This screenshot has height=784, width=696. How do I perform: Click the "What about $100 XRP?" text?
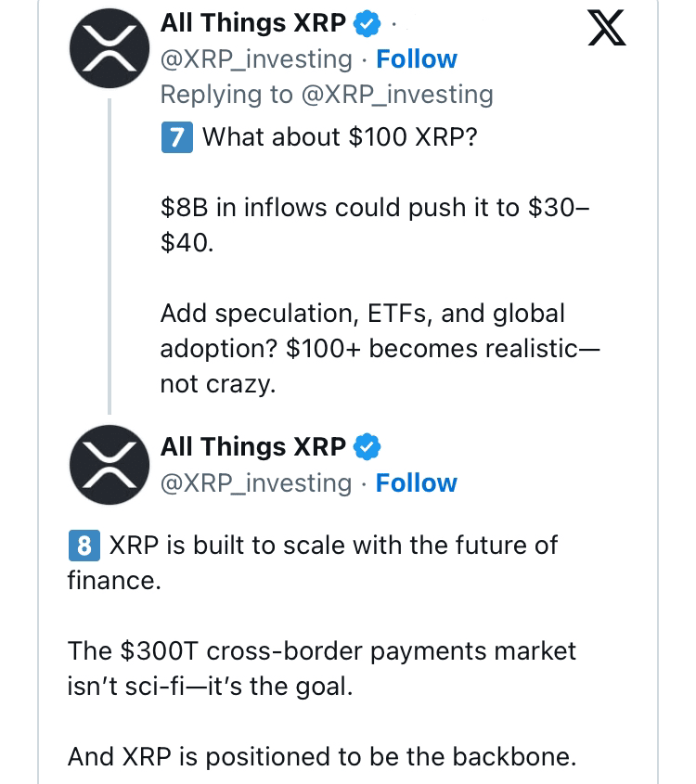340,137
